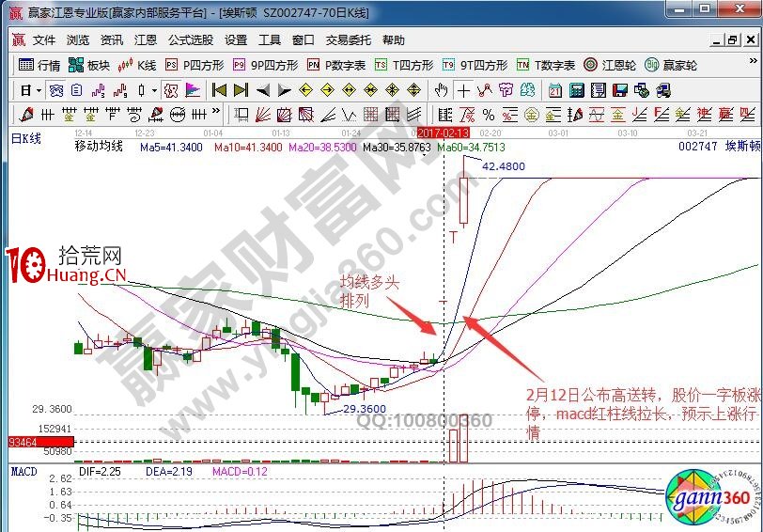This screenshot has width=763, height=532.
Task: Select the hand pan tool
Action: 442,90
